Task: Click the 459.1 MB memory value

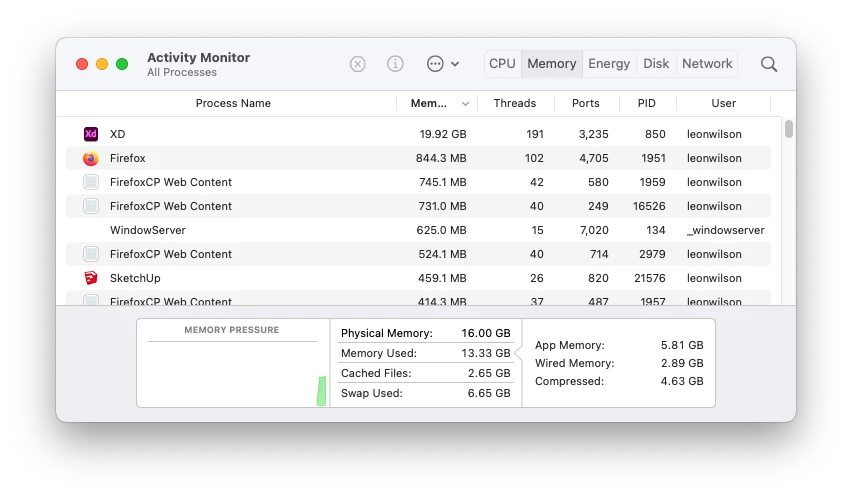Action: point(442,278)
